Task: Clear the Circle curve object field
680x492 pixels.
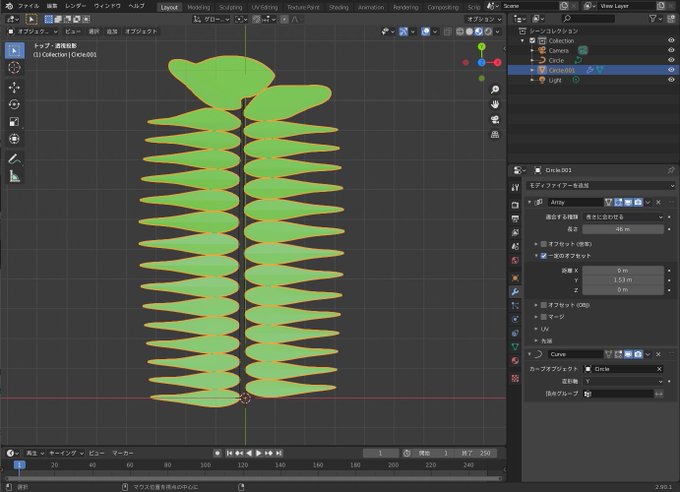Action: [659, 369]
